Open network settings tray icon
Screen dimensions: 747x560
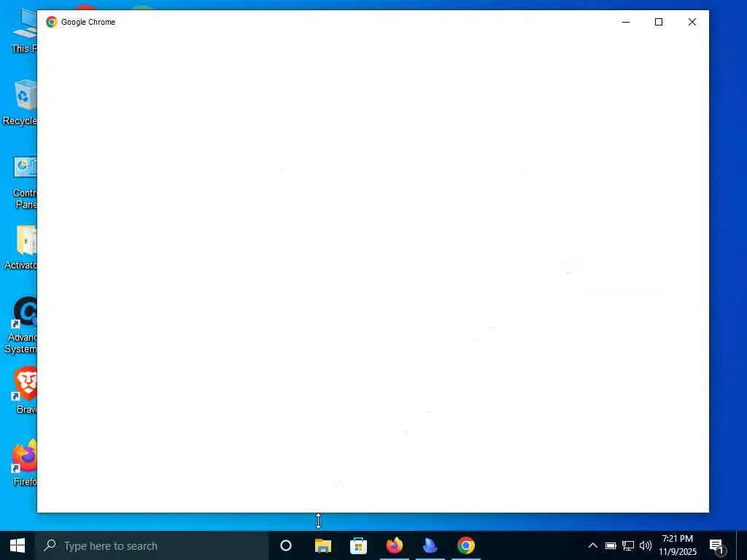pos(628,545)
